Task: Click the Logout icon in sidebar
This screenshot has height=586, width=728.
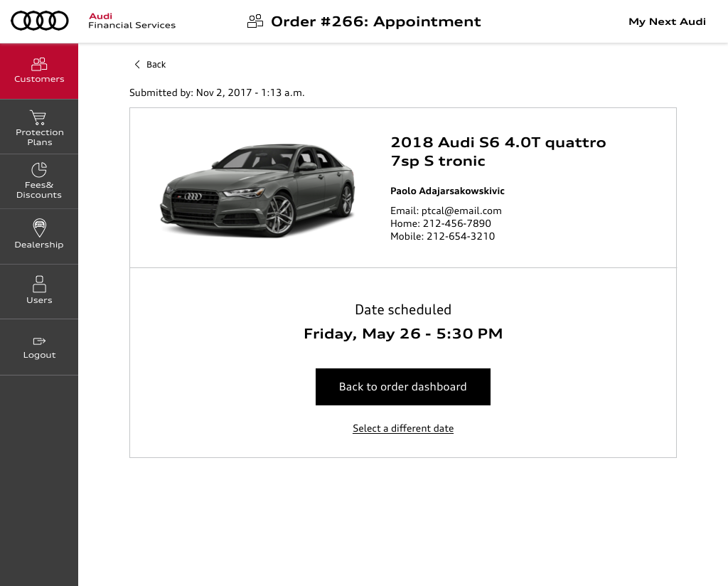Action: 39,341
